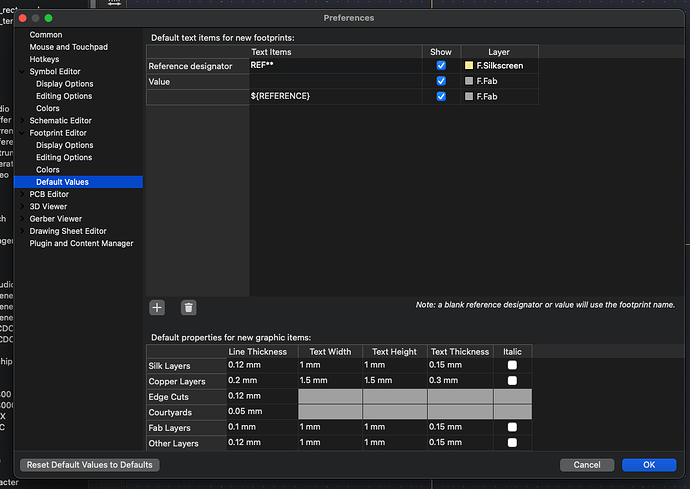Open Footprint Editor Editing Options

coord(64,157)
